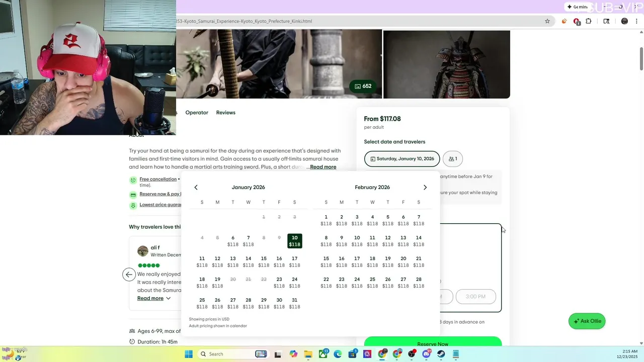Select January 6 in the calendar
Screen dimensions: 644x362
233,241
